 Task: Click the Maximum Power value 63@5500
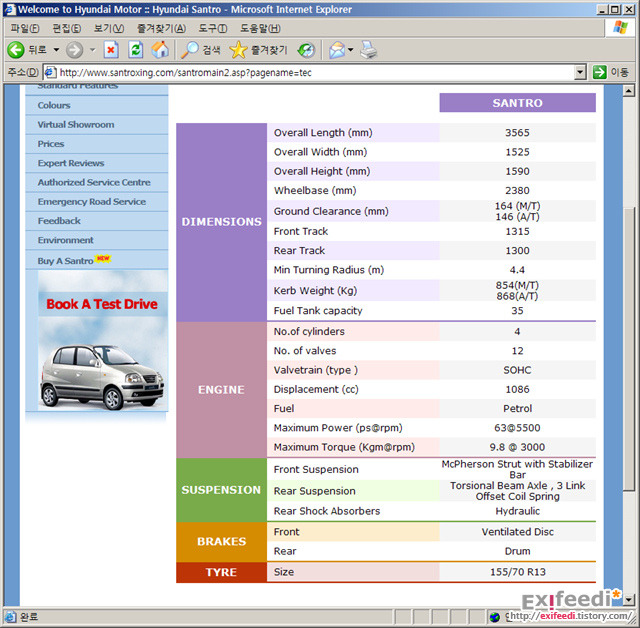point(517,428)
